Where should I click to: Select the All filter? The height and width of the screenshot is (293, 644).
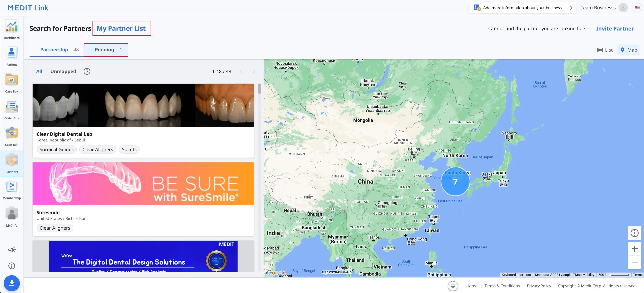coord(39,71)
